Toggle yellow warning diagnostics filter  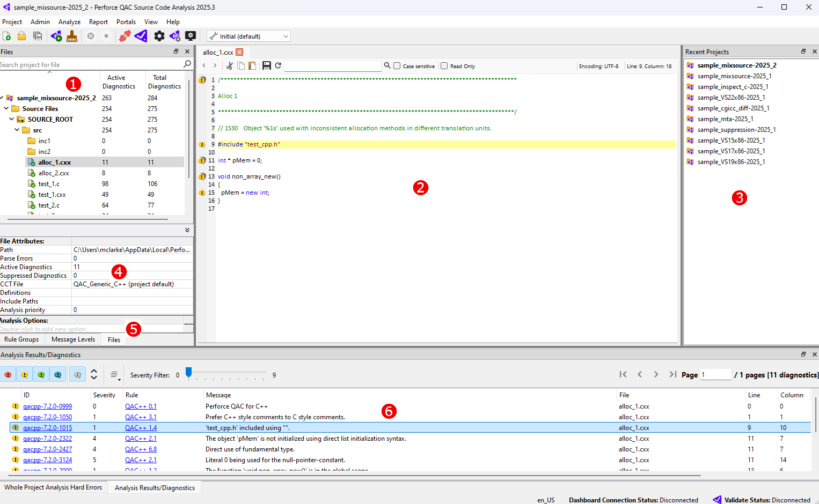tap(25, 375)
